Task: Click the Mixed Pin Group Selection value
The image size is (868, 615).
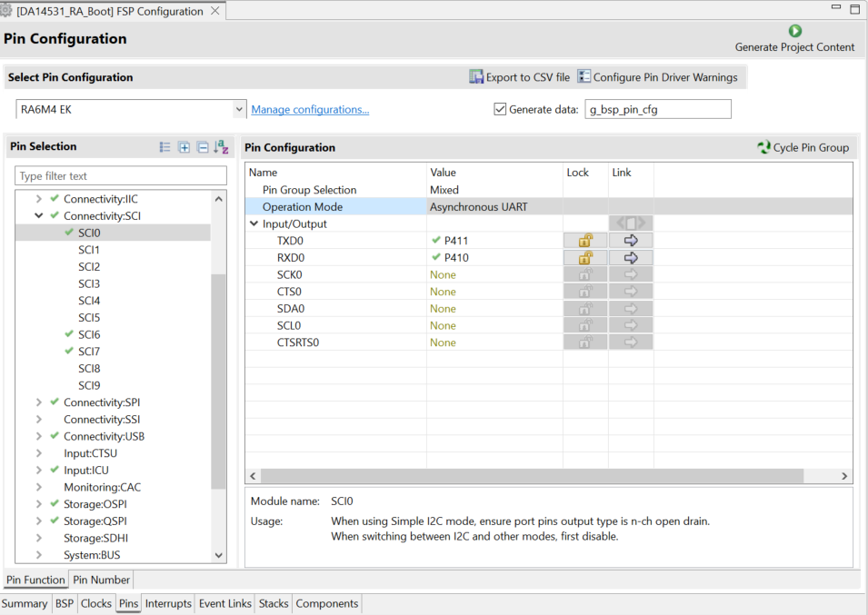Action: point(444,190)
